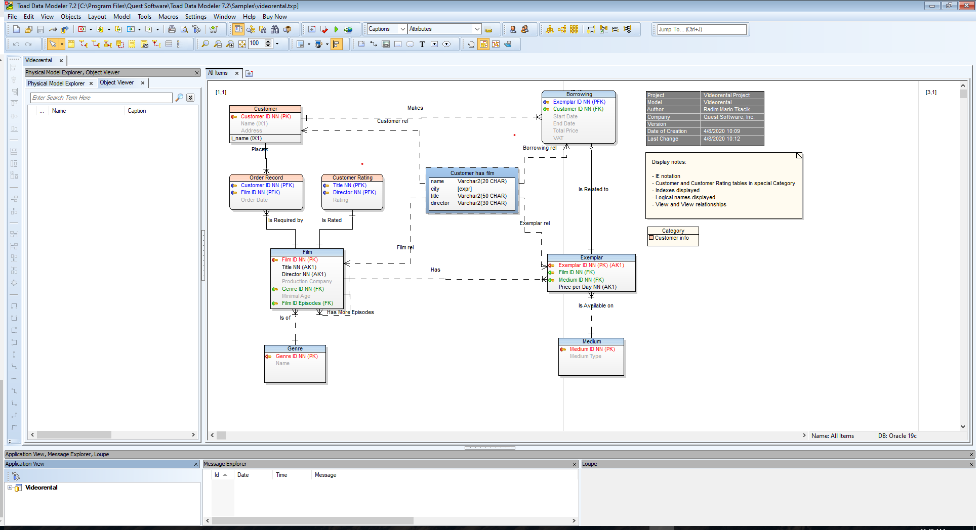Open a model with the folder icon
This screenshot has width=980, height=530.
(x=28, y=29)
